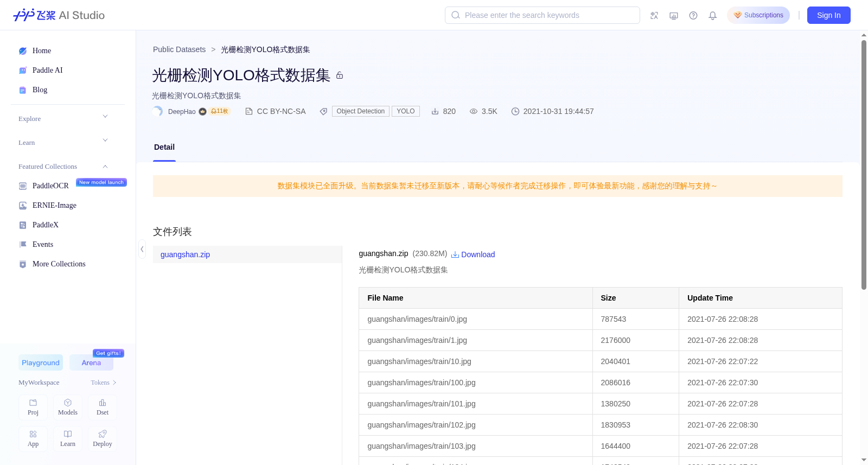Open Tokens arrow link

tap(104, 383)
